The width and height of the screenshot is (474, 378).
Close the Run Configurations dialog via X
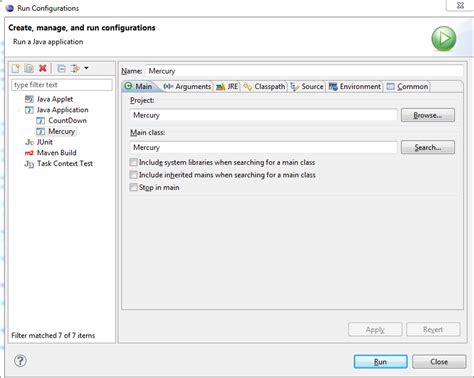(460, 5)
